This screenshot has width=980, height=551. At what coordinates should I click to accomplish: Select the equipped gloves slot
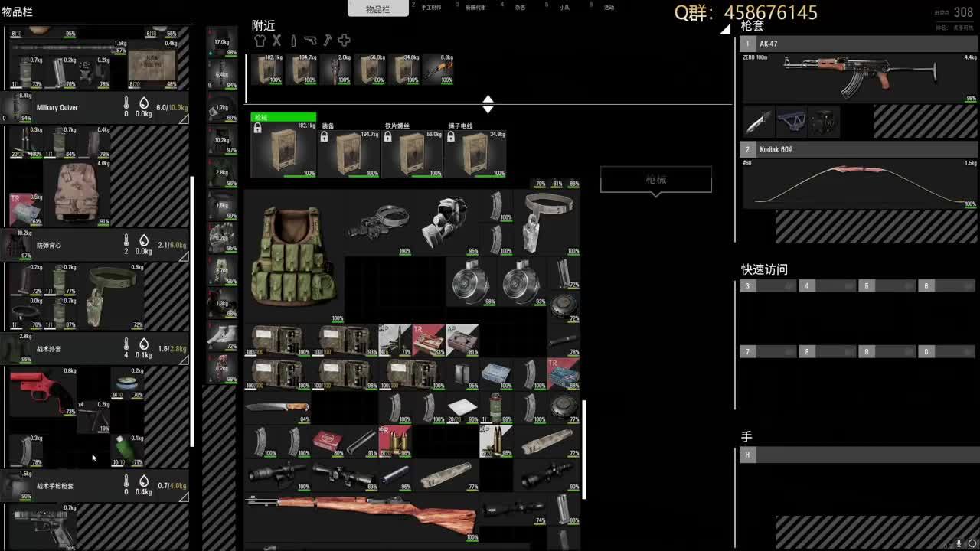222,238
